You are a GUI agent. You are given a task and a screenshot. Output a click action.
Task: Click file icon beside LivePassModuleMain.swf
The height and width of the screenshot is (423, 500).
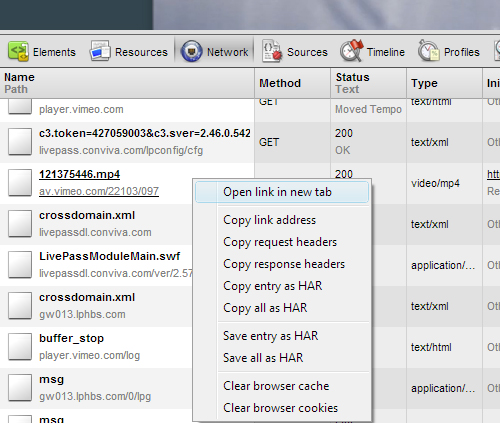tap(20, 265)
